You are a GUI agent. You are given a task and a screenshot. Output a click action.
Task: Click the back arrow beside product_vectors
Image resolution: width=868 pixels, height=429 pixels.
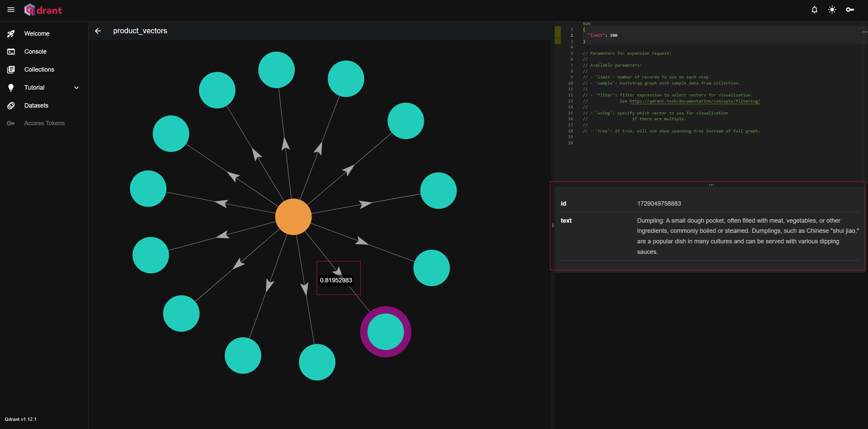tap(98, 31)
